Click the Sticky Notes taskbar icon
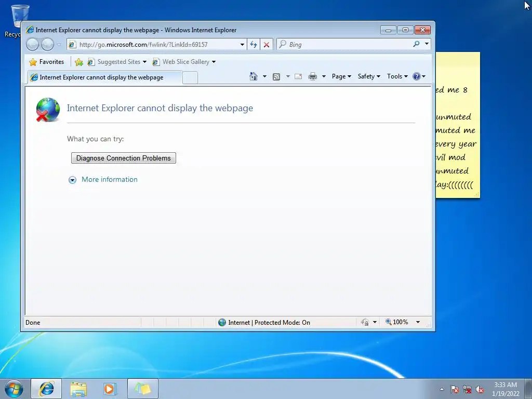Image resolution: width=532 pixels, height=399 pixels. (143, 389)
